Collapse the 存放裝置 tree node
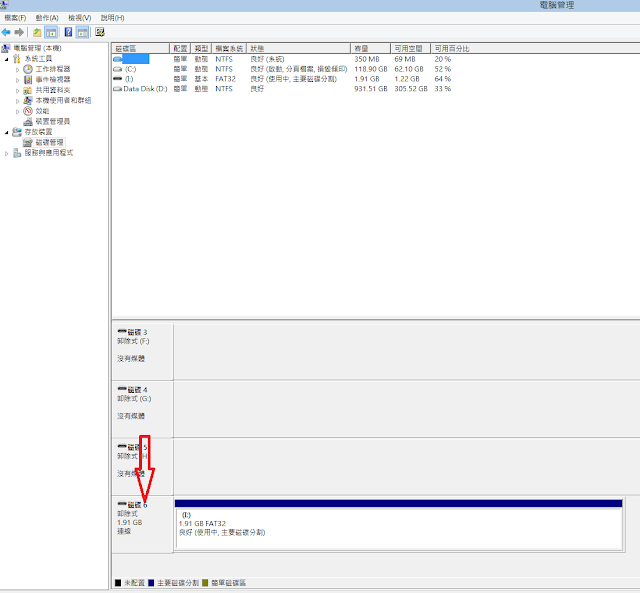 click(x=7, y=133)
